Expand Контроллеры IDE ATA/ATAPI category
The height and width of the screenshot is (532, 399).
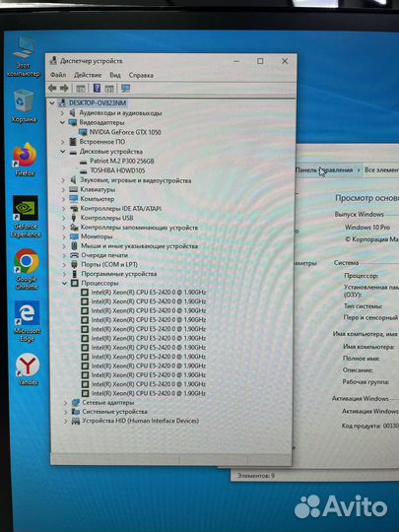(x=64, y=209)
